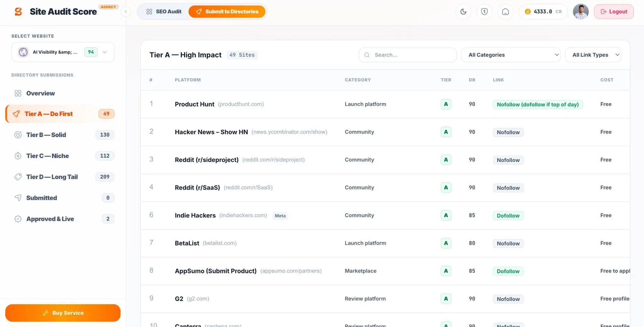Image resolution: width=644 pixels, height=327 pixels.
Task: Click the search magnifier icon
Action: pos(367,55)
